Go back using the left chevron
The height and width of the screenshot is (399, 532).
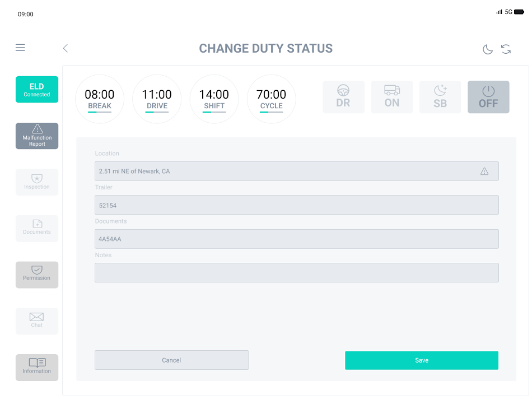(x=66, y=48)
